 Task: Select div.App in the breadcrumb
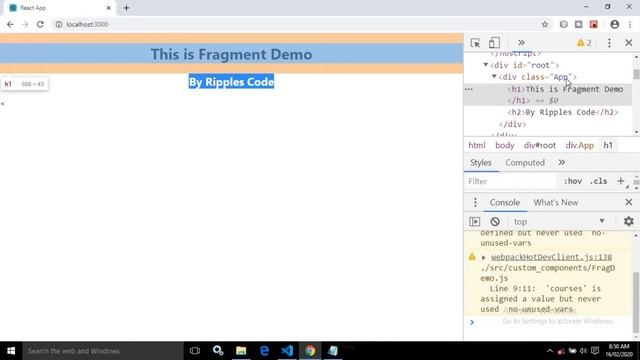580,145
